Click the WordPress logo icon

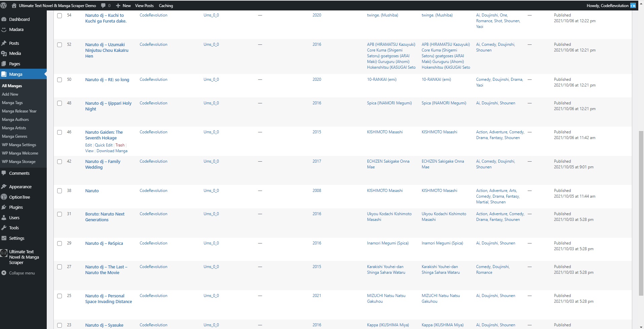click(4, 6)
